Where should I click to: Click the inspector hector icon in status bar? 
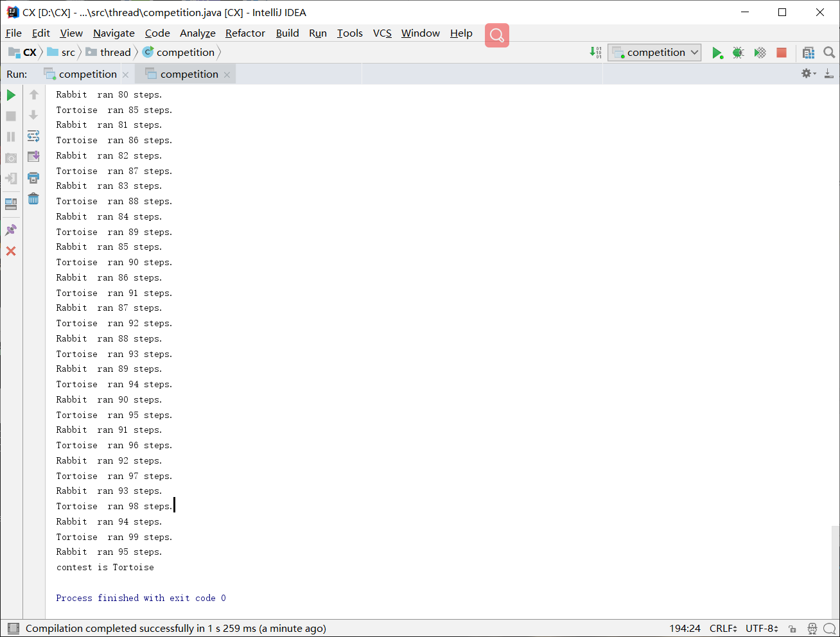(812, 629)
